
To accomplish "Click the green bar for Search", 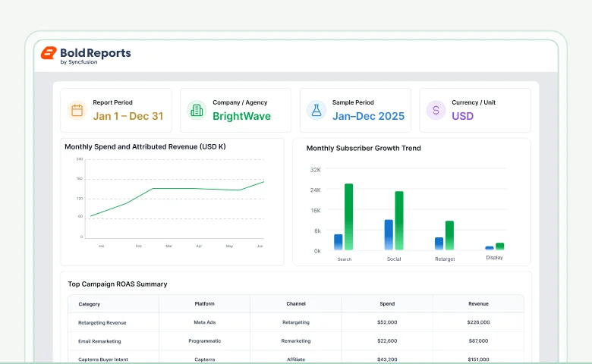I will pos(349,217).
